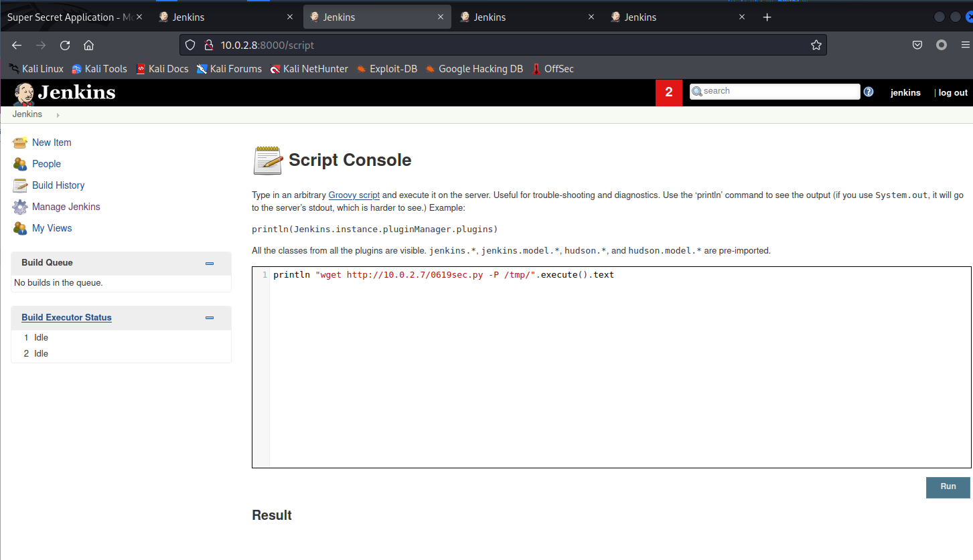Bookmark this page with the star icon
973x560 pixels.
click(x=816, y=45)
